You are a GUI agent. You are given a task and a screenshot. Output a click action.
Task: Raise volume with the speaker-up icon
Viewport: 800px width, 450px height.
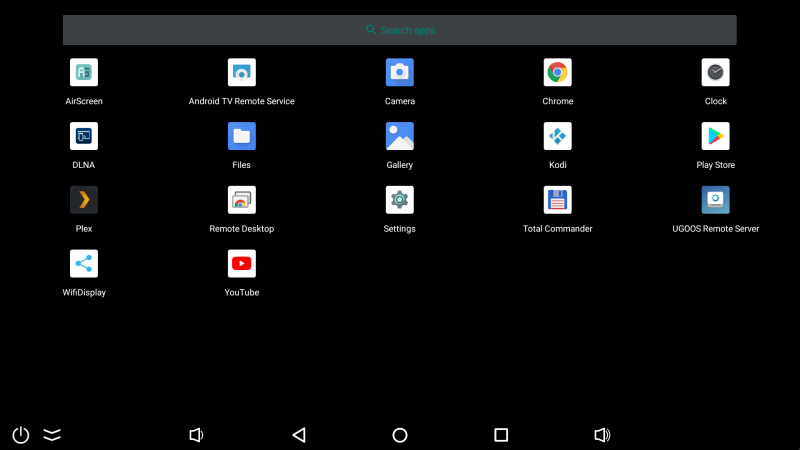603,435
